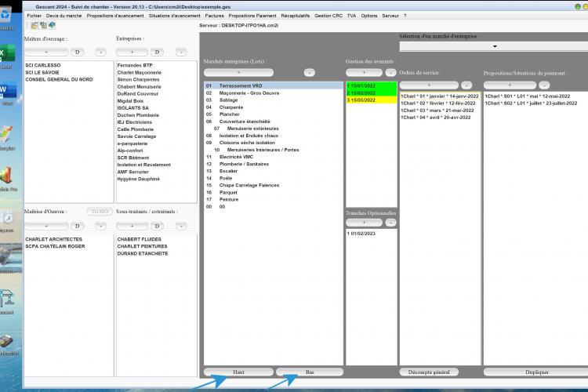The image size is (588, 392).
Task: Click the Dupliquer button
Action: 536,372
